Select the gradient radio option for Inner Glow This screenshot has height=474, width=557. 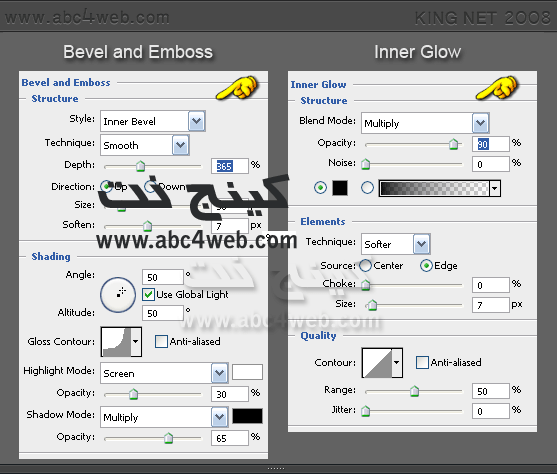point(367,188)
